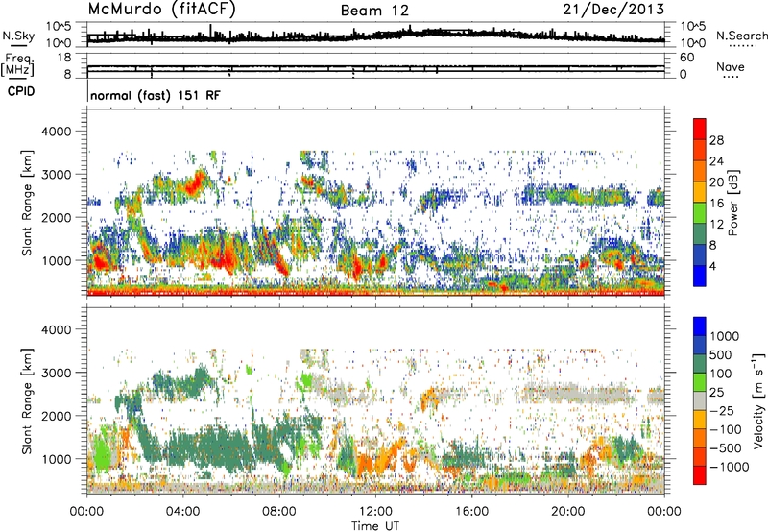Image resolution: width=768 pixels, height=532 pixels.
Task: Click the frequency trace panel
Action: click(375, 66)
